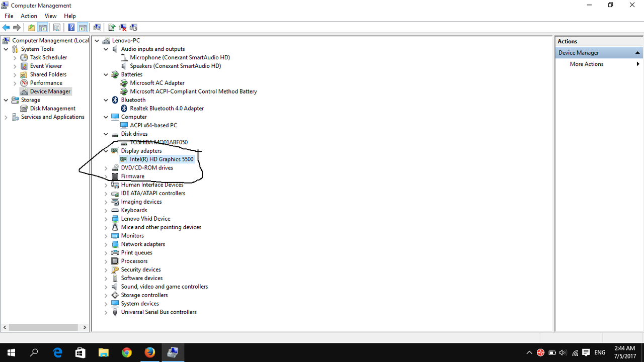Click the blue question mark Help icon

click(x=71, y=28)
